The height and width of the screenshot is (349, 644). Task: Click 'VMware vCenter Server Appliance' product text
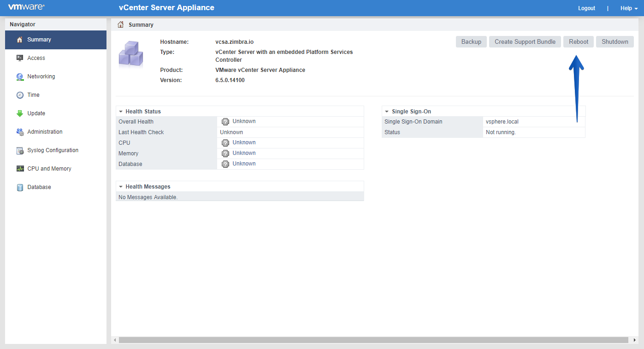click(260, 70)
